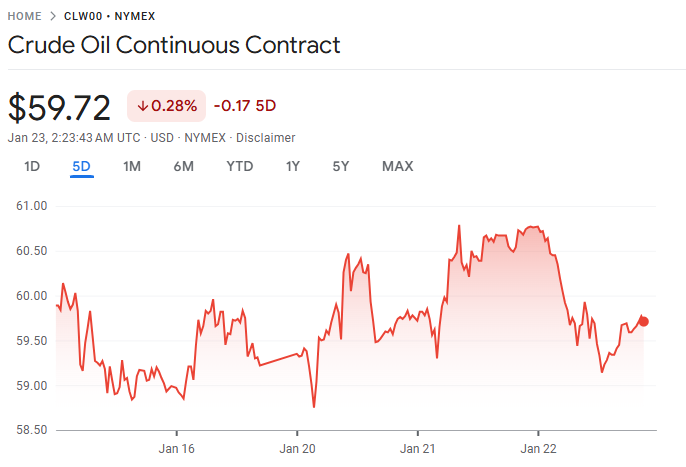Click the red current-price dot on chart
Viewport: 686px width, 467px height.
644,321
